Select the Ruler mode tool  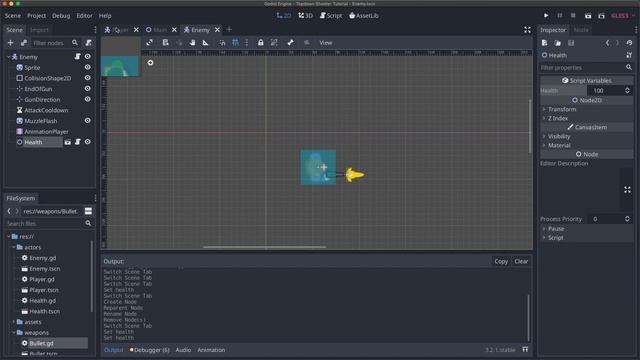(x=205, y=42)
